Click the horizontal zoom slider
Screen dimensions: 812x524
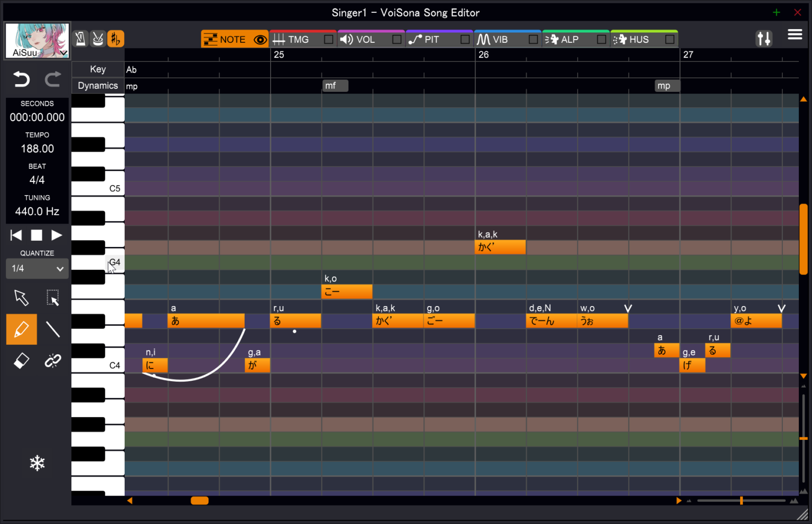tap(741, 501)
